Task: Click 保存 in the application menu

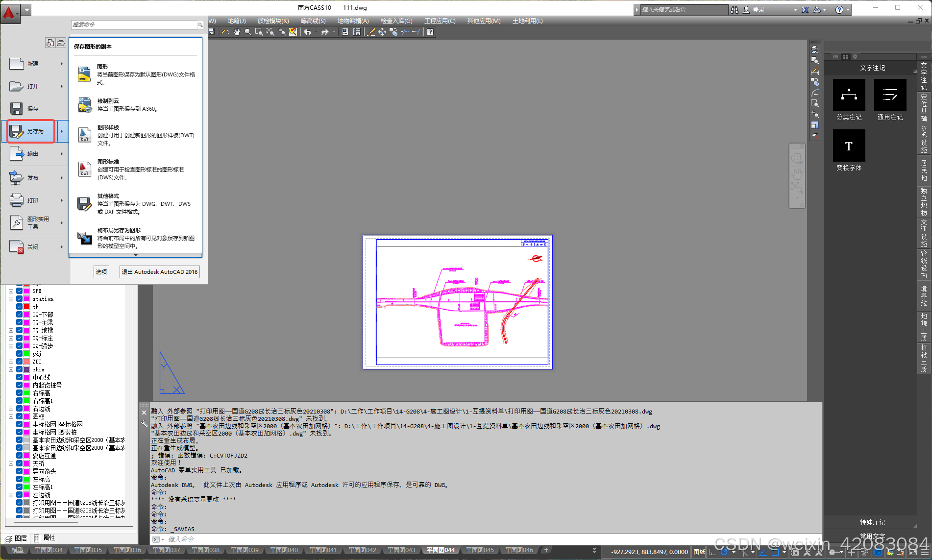Action: [x=32, y=109]
